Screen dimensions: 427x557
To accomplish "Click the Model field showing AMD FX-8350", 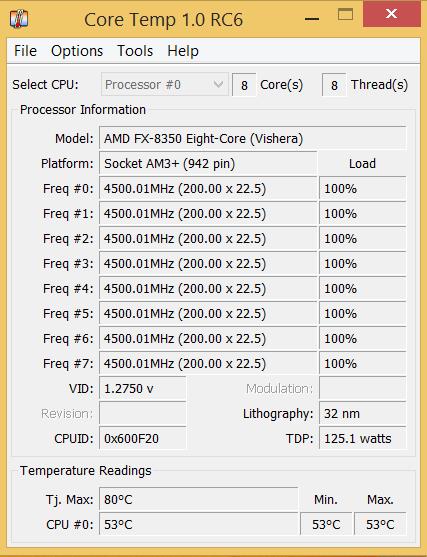I will point(253,139).
